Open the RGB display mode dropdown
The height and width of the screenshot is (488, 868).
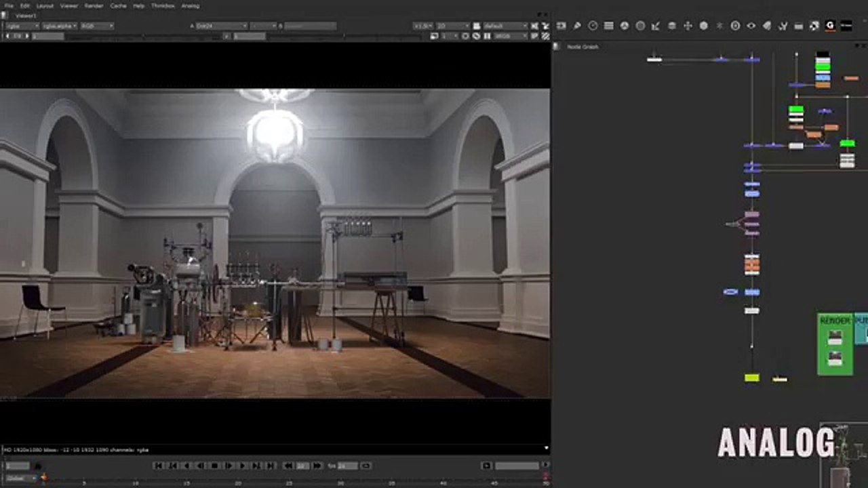pyautogui.click(x=97, y=26)
